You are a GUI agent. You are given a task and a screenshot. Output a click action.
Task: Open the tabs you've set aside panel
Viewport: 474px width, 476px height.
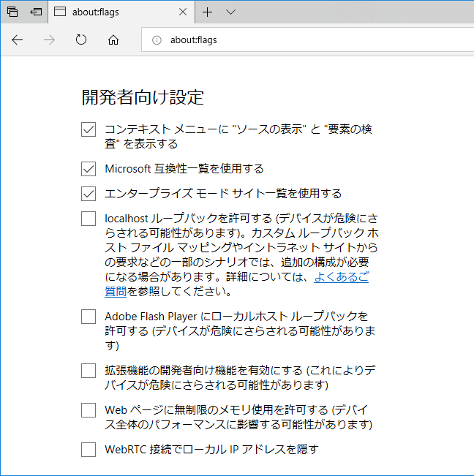(x=12, y=12)
